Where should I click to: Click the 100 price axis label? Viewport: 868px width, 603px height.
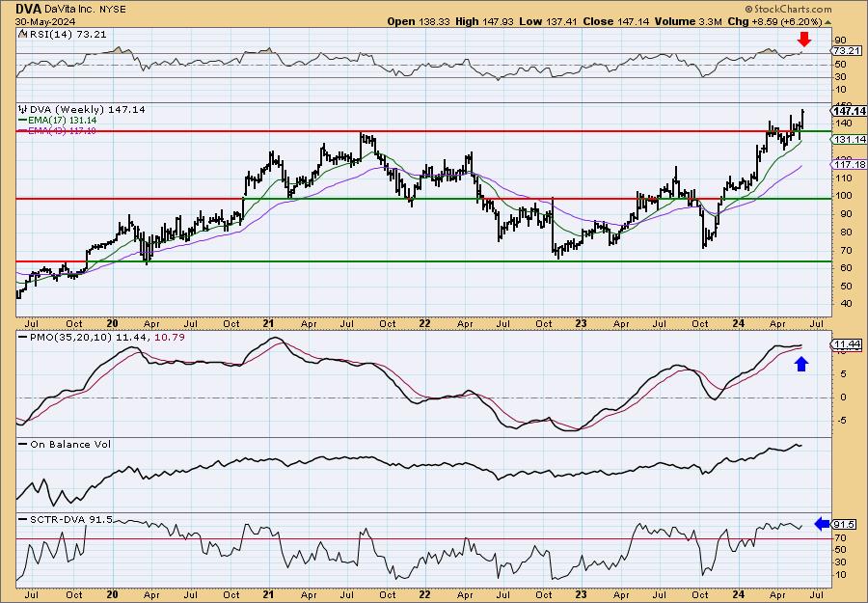point(842,196)
